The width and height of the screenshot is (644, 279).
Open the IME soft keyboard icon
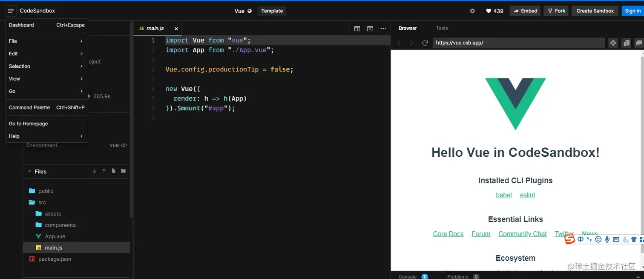point(616,240)
